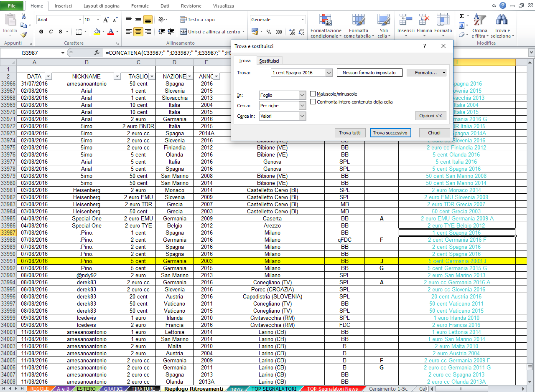
Task: Open the In: Foglio dropdown
Action: click(x=303, y=95)
